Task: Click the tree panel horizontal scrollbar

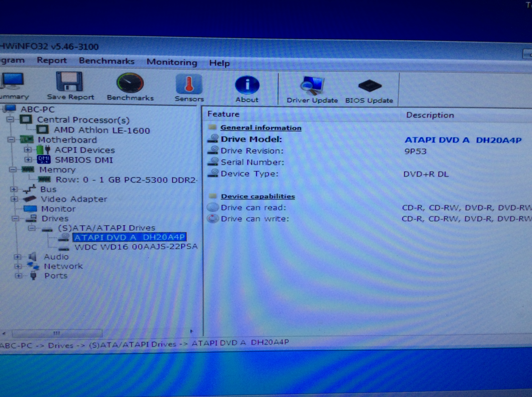Action: coord(57,333)
